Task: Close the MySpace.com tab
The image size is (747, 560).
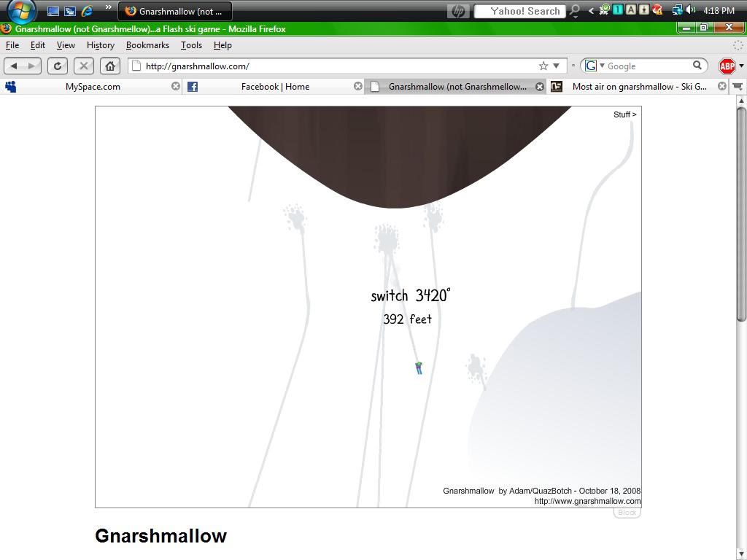Action: point(176,86)
